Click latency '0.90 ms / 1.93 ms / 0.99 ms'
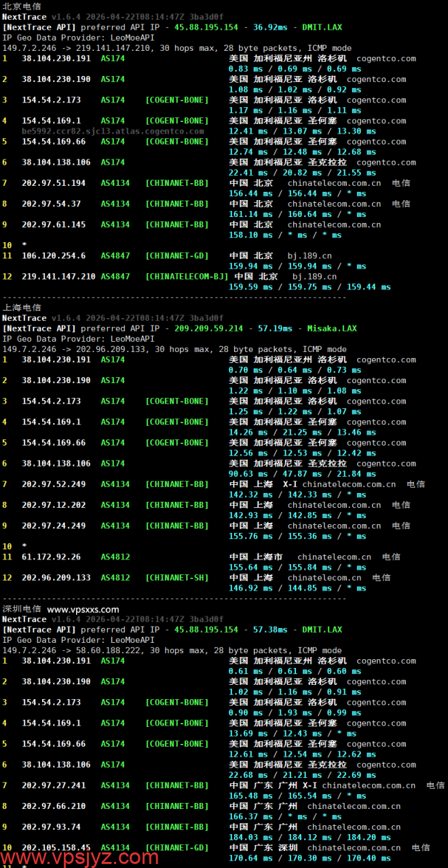 295,713
